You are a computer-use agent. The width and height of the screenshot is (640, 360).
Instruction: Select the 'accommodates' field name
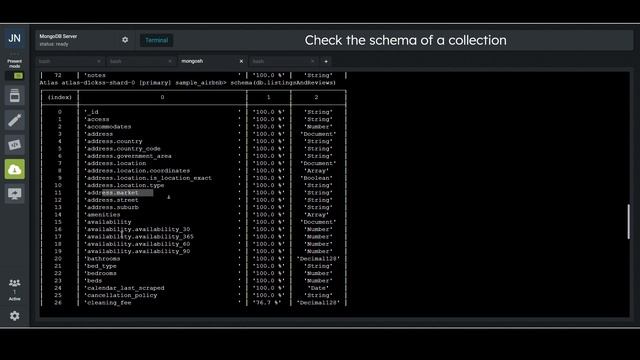pyautogui.click(x=108, y=127)
